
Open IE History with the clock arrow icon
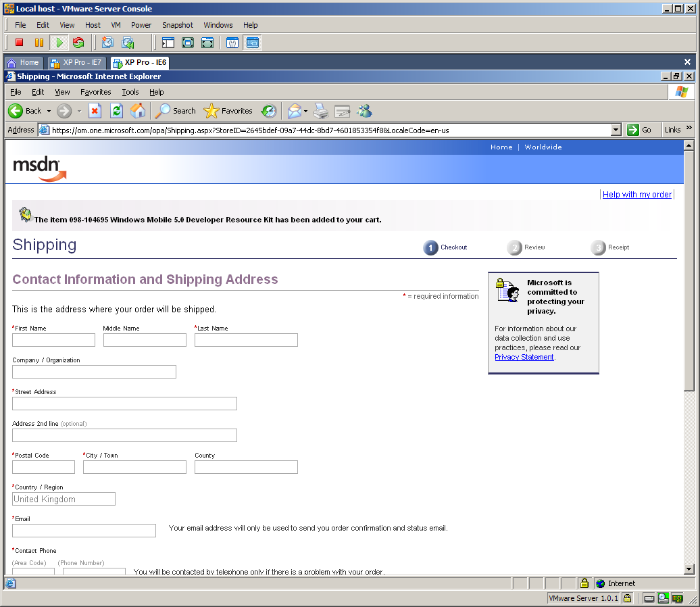pyautogui.click(x=269, y=111)
